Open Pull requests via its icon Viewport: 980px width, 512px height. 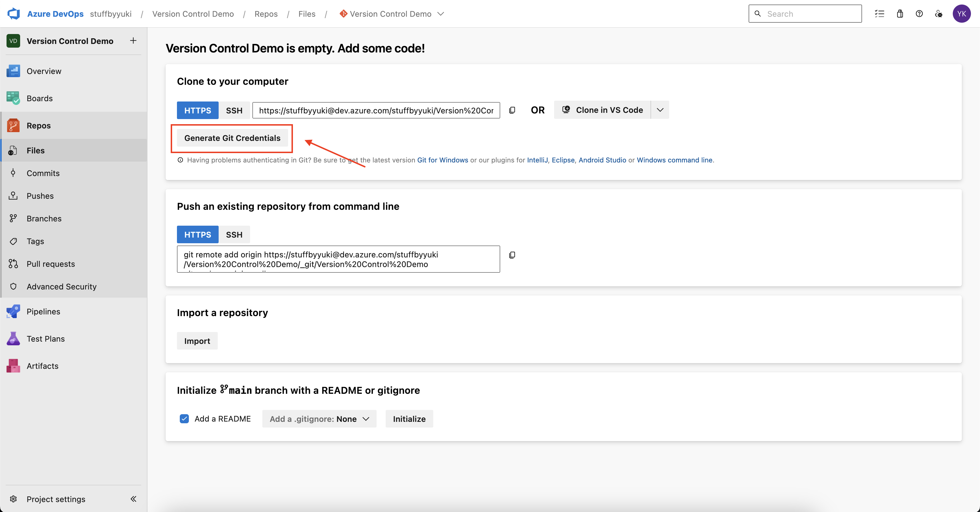(x=13, y=264)
